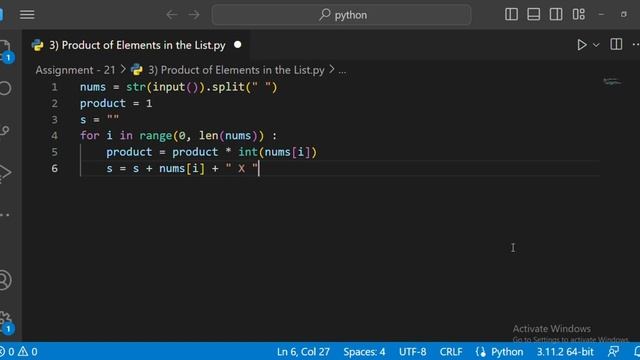Select the Product of Elements in the List.py tab
The height and width of the screenshot is (360, 640).
[x=137, y=45]
